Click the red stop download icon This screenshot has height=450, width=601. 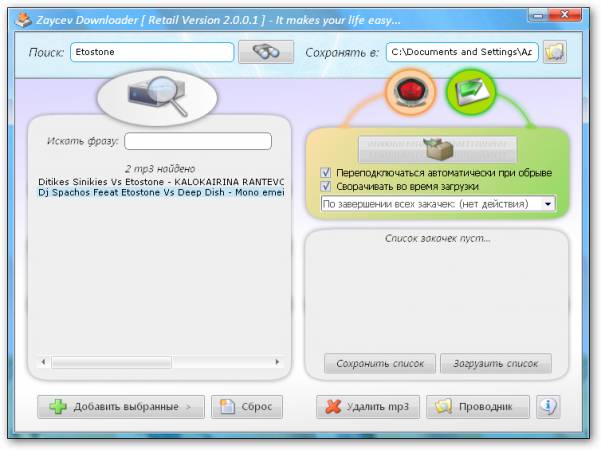tap(409, 93)
